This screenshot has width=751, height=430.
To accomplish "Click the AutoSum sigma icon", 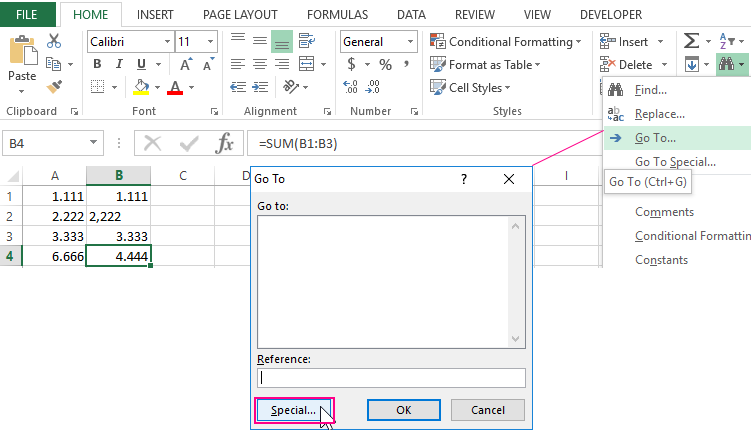I will (691, 41).
